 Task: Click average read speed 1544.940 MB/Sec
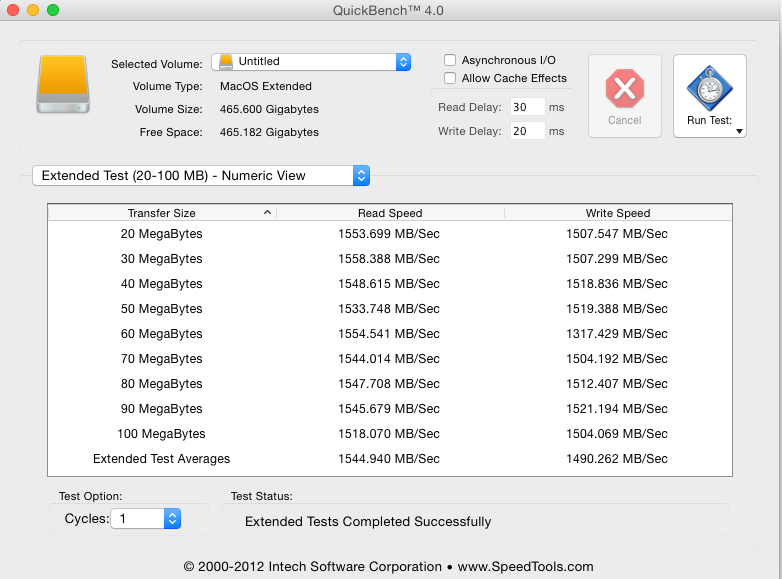coord(389,459)
